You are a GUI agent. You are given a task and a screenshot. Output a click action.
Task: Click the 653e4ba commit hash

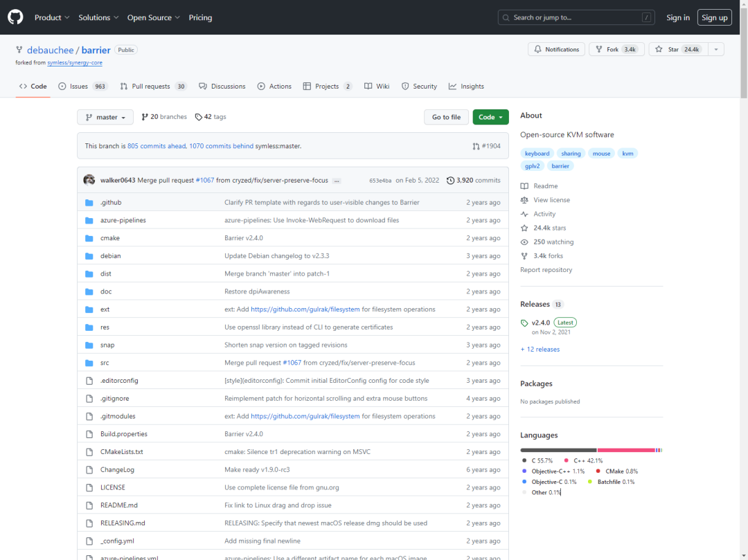point(380,181)
